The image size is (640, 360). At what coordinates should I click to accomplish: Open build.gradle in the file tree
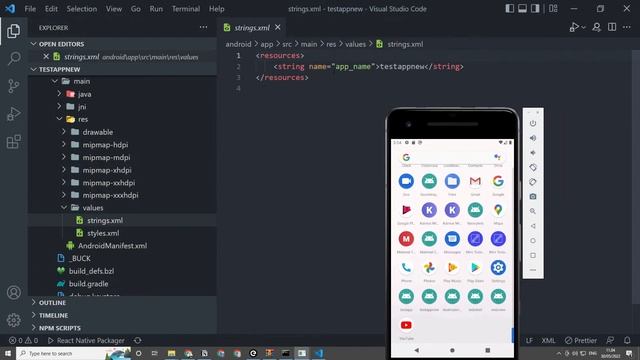(x=89, y=284)
